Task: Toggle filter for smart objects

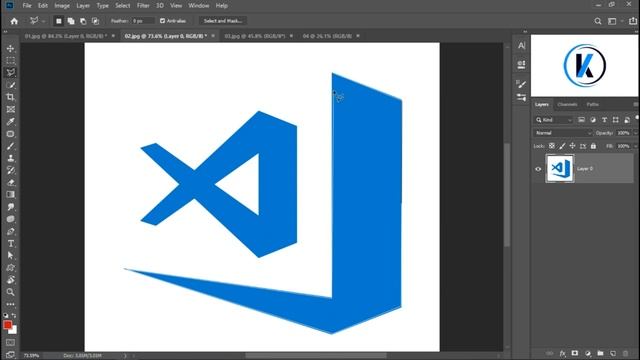Action: [x=627, y=120]
